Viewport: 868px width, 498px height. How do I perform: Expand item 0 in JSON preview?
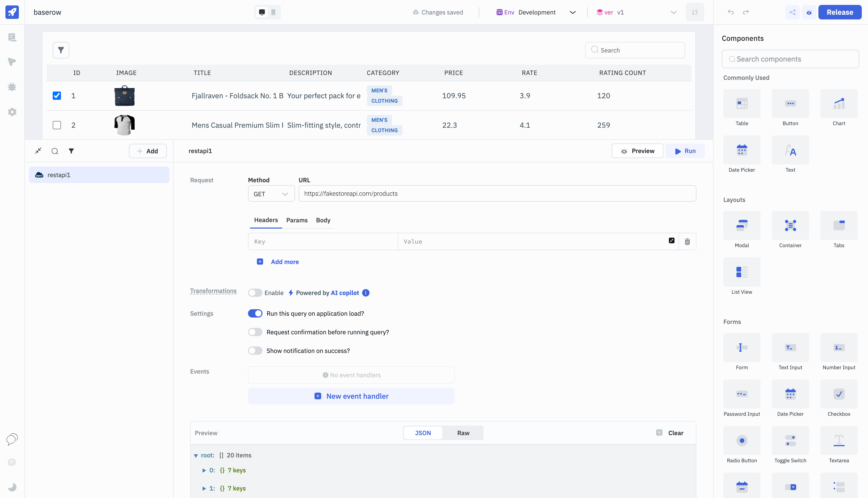tap(204, 470)
